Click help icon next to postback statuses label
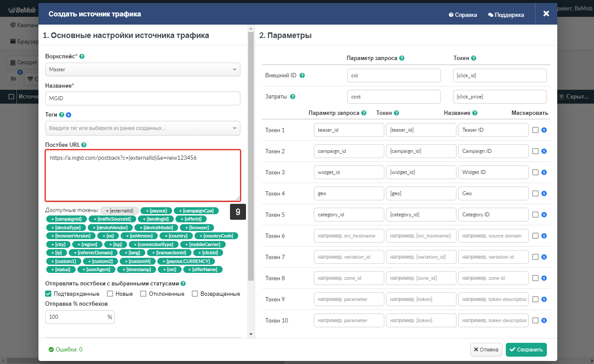This screenshot has height=364, width=594. click(x=183, y=284)
